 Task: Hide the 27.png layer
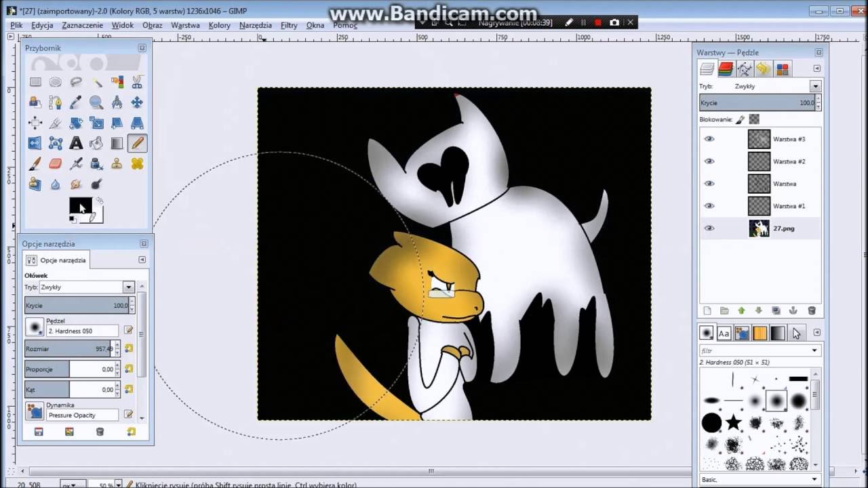(x=709, y=228)
